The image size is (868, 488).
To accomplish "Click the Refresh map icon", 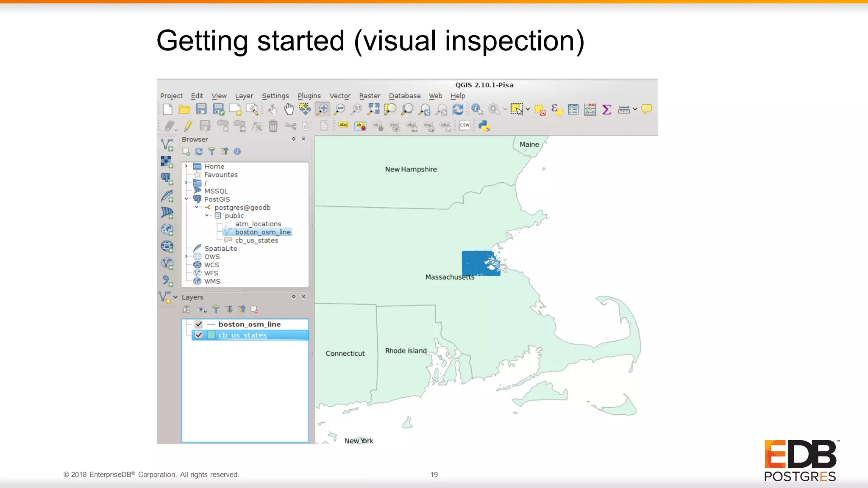I will click(x=458, y=109).
